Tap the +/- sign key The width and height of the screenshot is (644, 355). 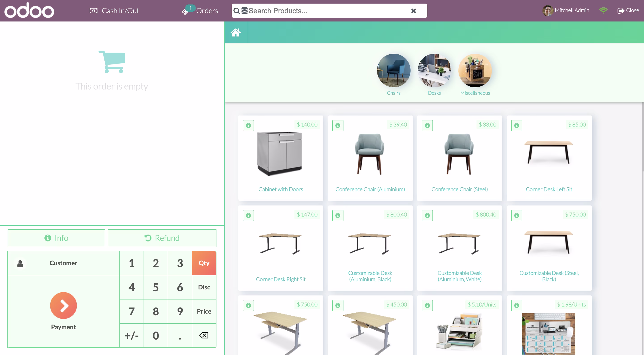coord(132,336)
